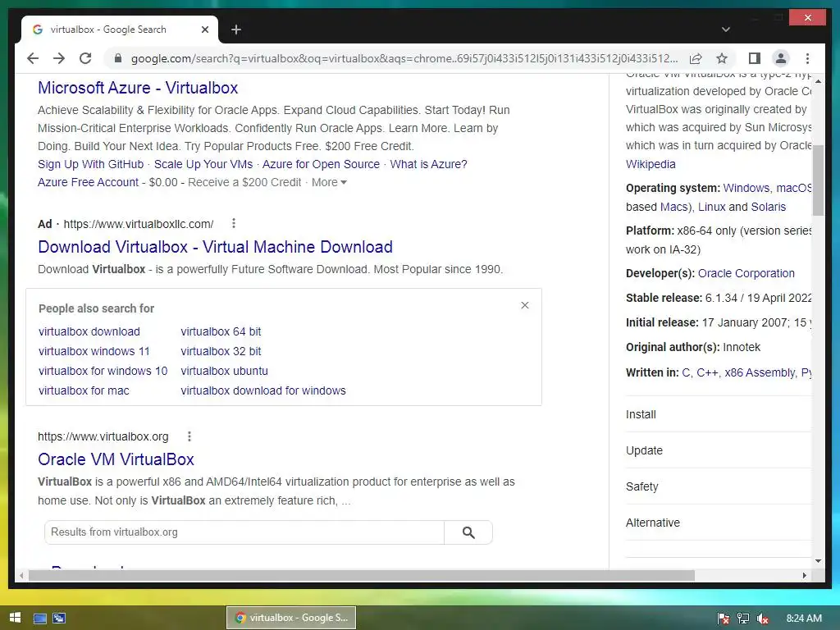Search for virtualbox download for windows suggestion
This screenshot has width=840, height=630.
[263, 391]
